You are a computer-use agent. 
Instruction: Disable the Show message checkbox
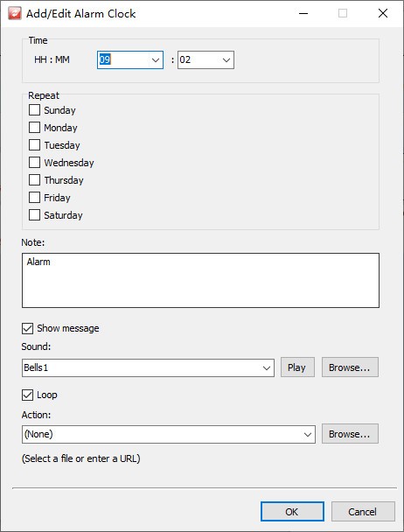[x=27, y=328]
